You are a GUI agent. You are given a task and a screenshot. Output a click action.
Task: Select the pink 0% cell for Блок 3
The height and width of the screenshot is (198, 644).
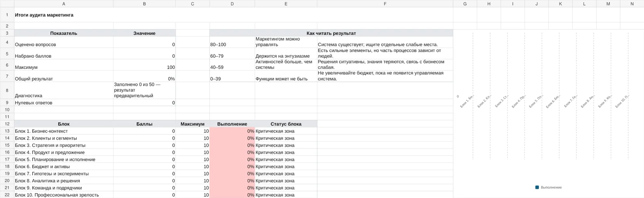tap(232, 145)
